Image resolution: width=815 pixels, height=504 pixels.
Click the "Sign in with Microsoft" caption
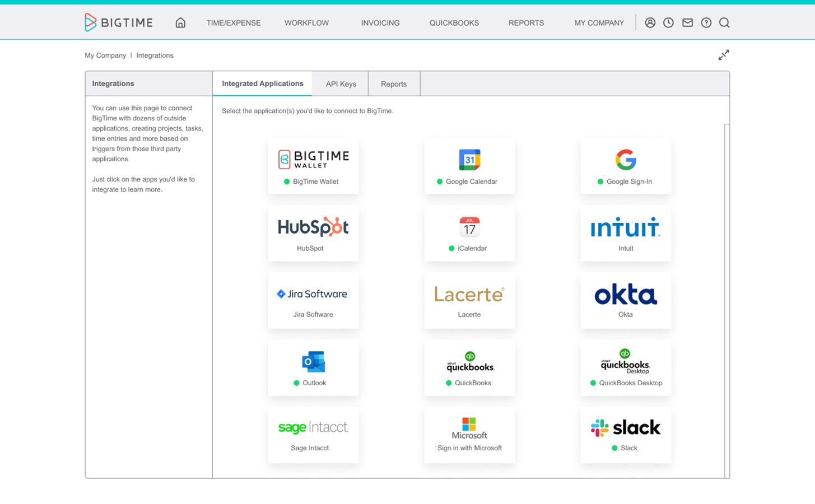pyautogui.click(x=469, y=448)
